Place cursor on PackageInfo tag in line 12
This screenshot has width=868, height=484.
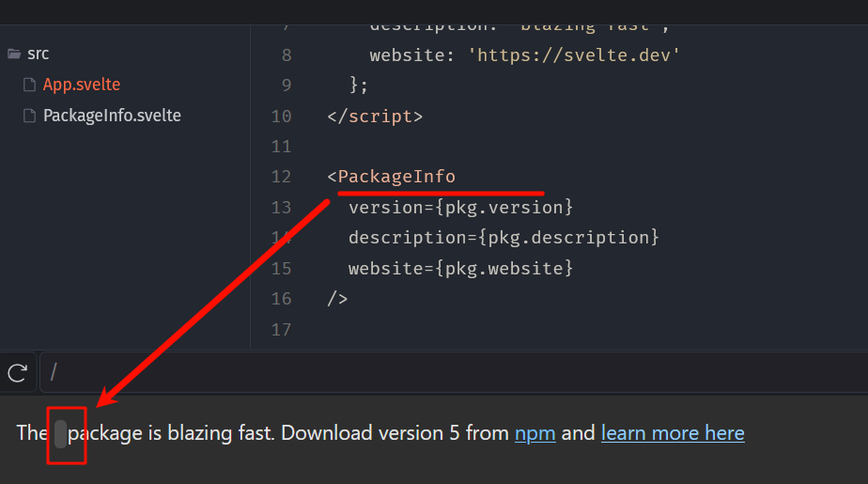coord(396,177)
